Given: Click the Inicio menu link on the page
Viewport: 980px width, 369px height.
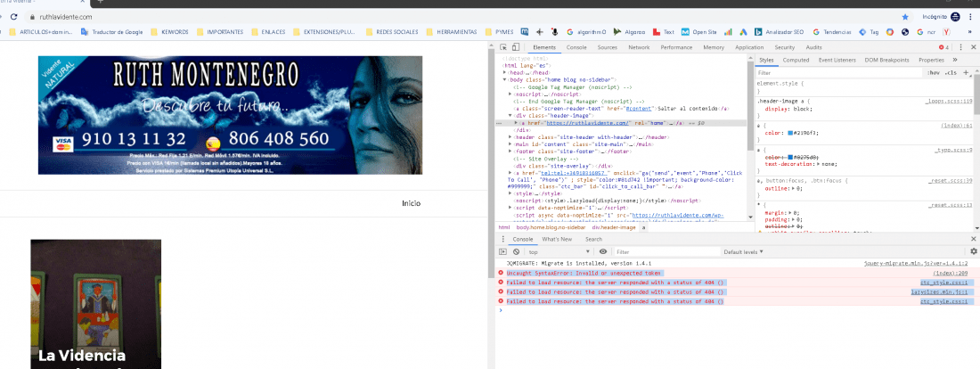Looking at the screenshot, I should pos(412,203).
